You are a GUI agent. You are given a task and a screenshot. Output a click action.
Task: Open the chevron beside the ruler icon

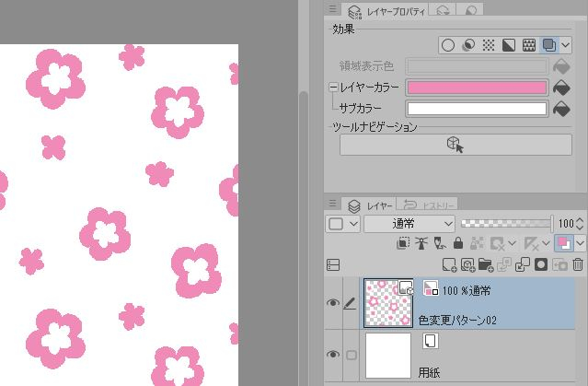(546, 243)
